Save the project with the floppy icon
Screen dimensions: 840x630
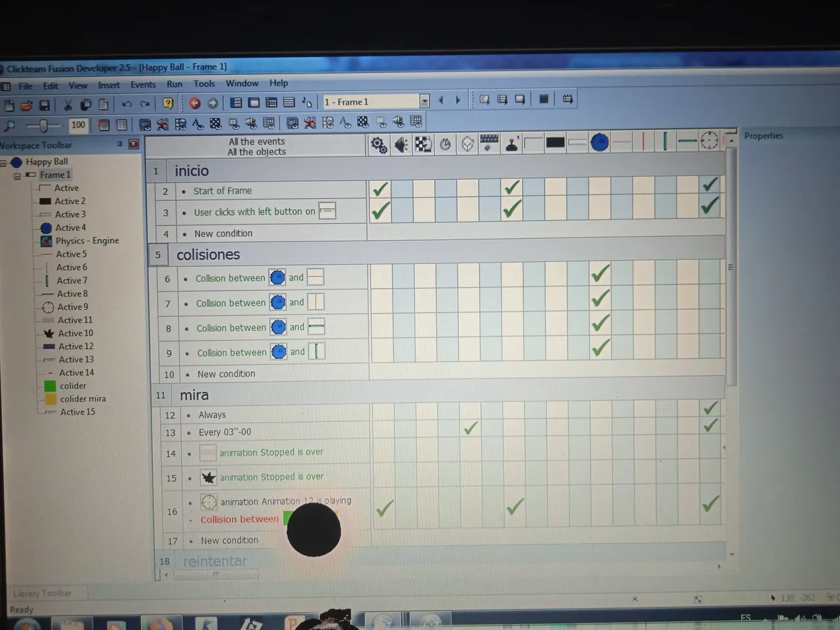pos(45,105)
